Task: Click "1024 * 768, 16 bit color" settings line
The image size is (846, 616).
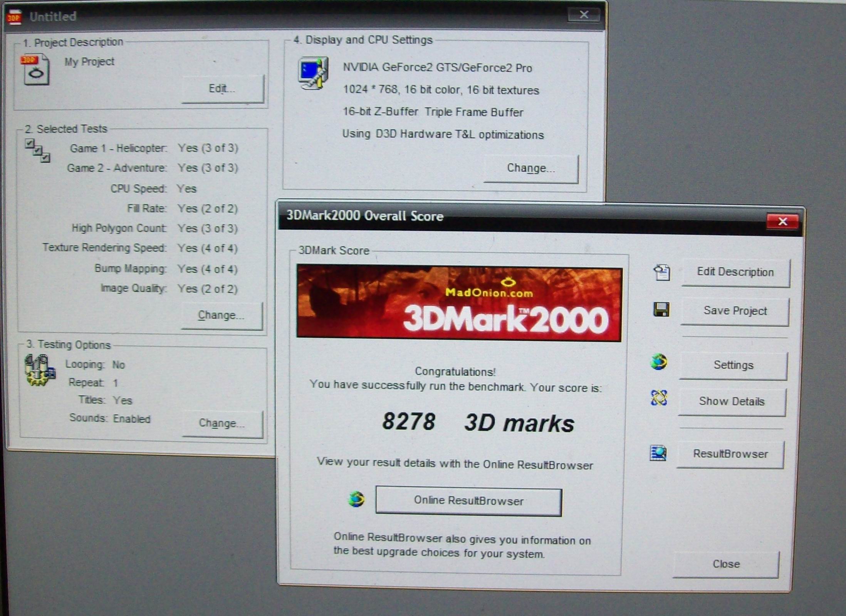Action: click(x=441, y=90)
